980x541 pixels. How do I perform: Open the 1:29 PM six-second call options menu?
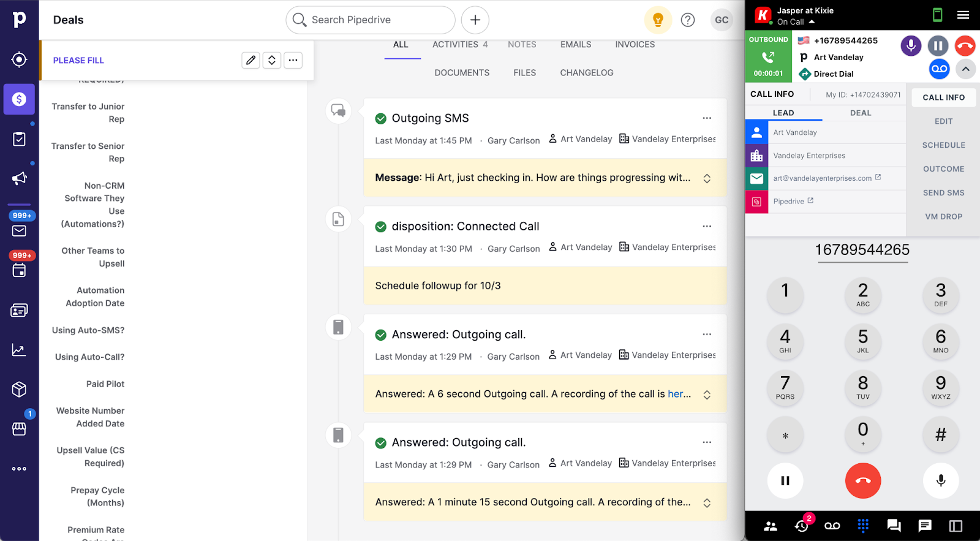click(x=707, y=335)
